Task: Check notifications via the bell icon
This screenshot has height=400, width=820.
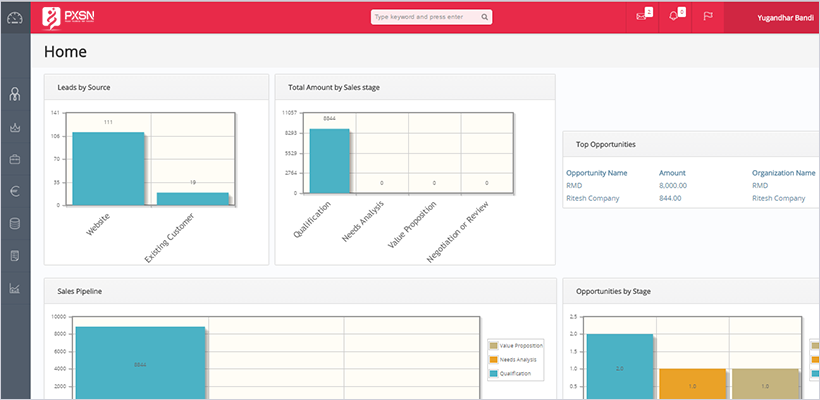Action: [x=674, y=16]
